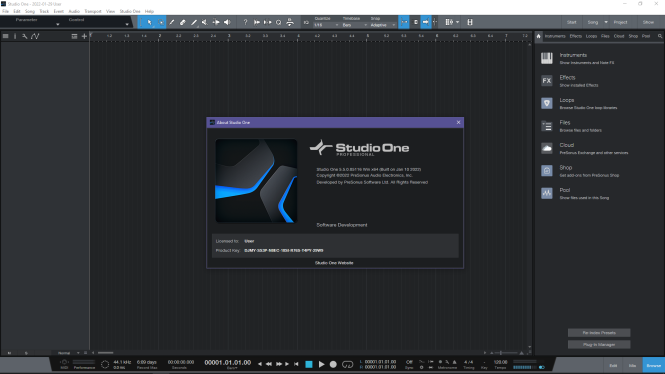Click the Loops icon in browser home
Screen dimensions: 665x374
[x=547, y=103]
